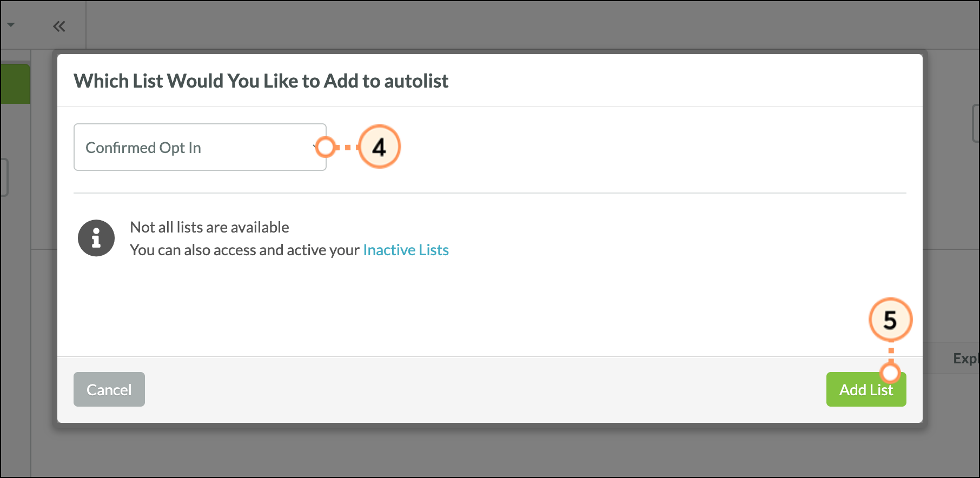
Task: Click the dimmed background below the dialog
Action: pos(487,452)
